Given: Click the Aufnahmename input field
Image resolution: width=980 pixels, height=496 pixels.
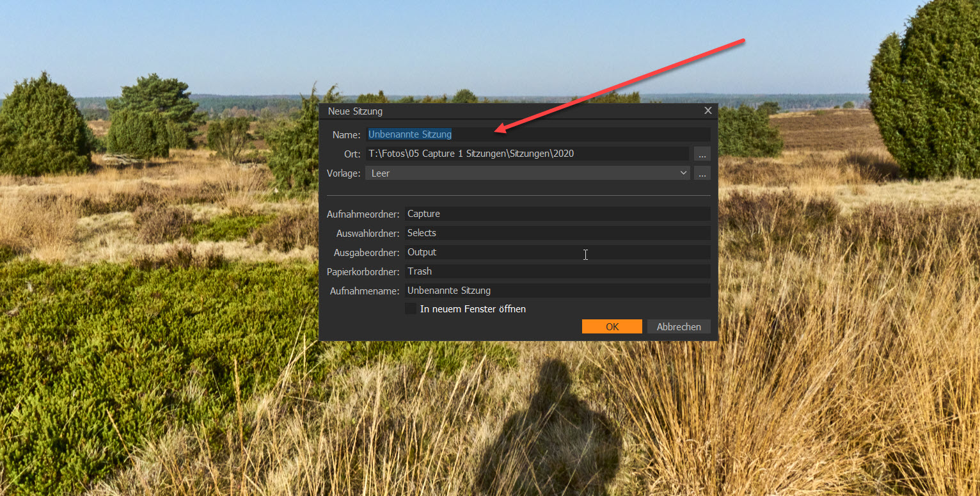Looking at the screenshot, I should coord(558,291).
